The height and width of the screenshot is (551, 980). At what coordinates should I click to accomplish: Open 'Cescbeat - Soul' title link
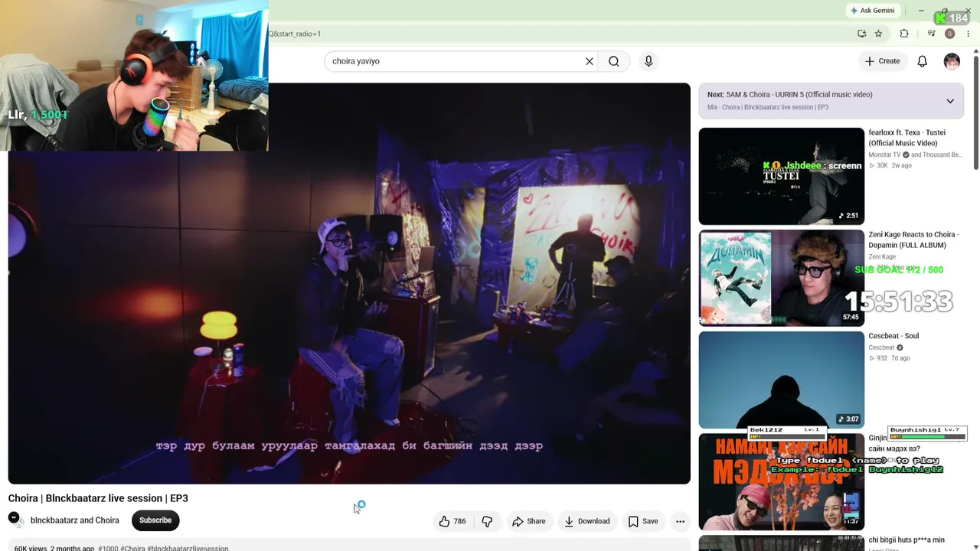893,336
